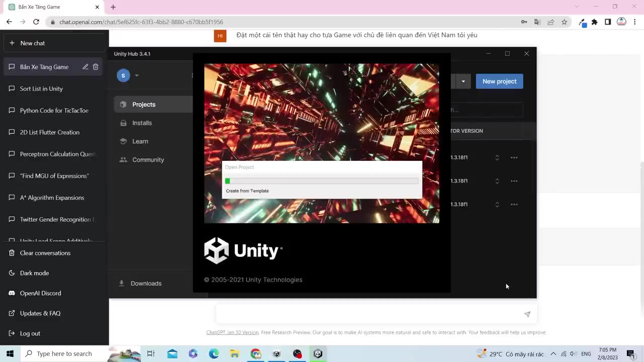
Task: Click the translate page icon
Action: 537,22
